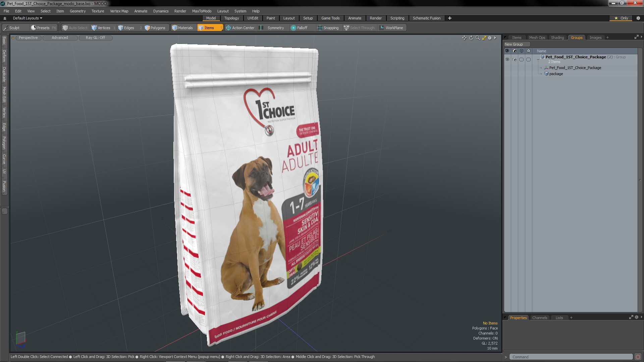The height and width of the screenshot is (362, 644).
Task: Open layout settings gear at top right
Action: click(638, 18)
